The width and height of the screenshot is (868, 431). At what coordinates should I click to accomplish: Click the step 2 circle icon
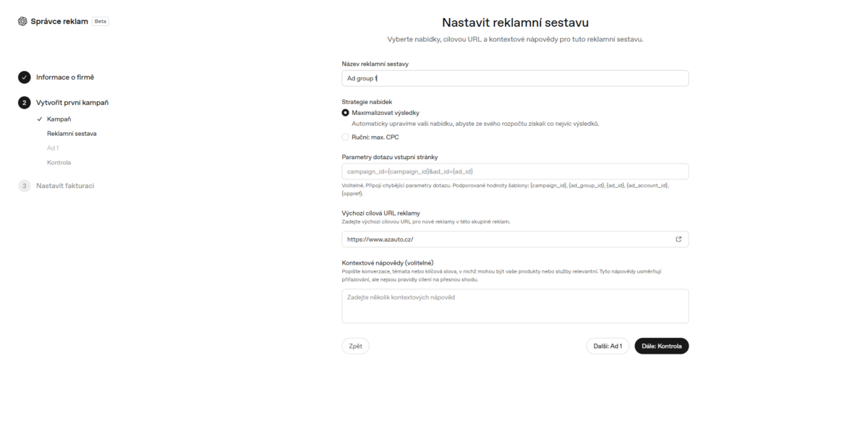[x=24, y=103]
